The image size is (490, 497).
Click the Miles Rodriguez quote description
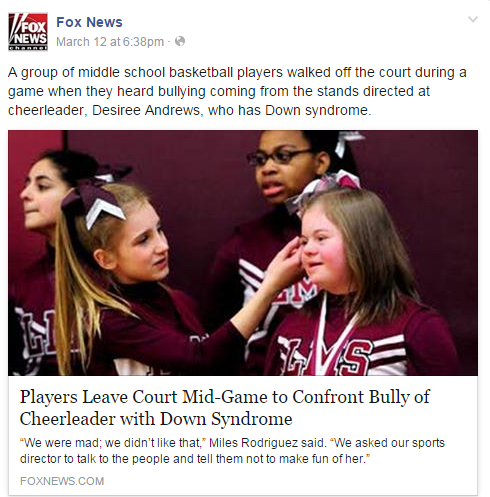pyautogui.click(x=232, y=451)
